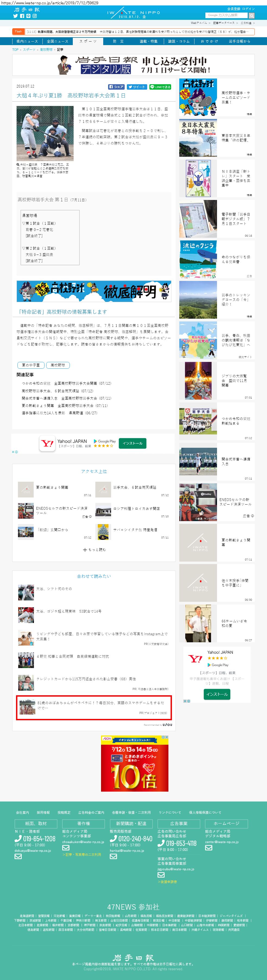Select スポーツ navigation tab
Image resolution: width=267 pixels, height=980 pixels.
(88, 41)
